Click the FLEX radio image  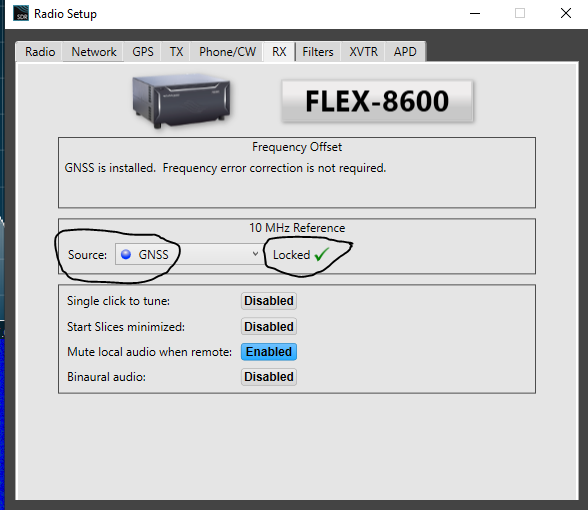point(182,101)
